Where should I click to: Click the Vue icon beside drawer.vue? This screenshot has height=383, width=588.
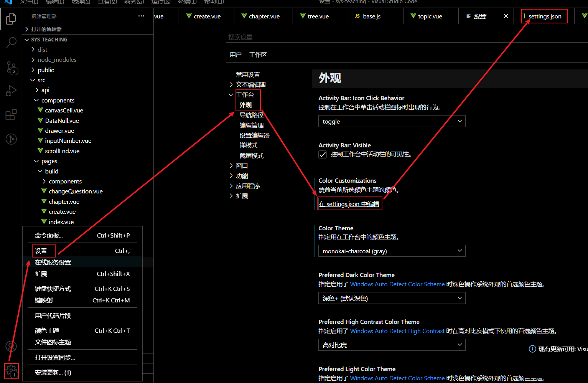click(40, 130)
